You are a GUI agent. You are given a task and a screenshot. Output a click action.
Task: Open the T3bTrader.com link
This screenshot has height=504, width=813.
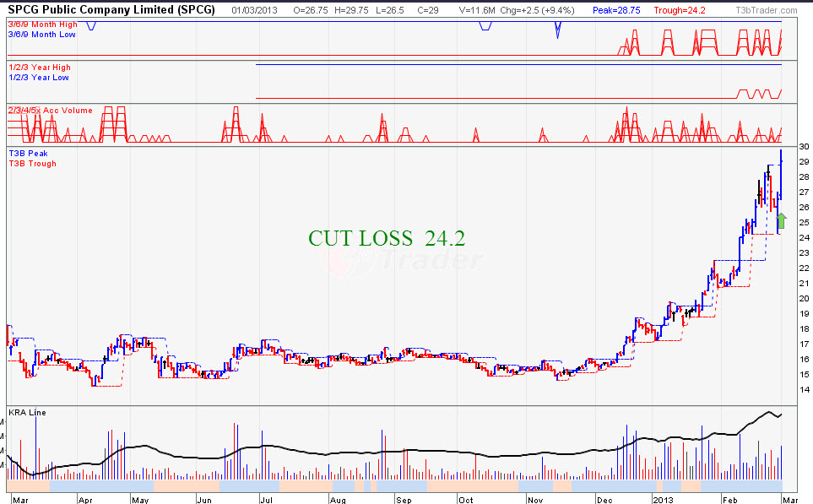(x=767, y=10)
